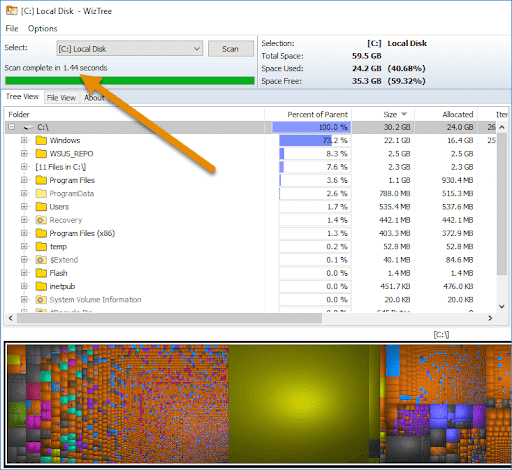Click the Users folder icon

click(x=41, y=207)
